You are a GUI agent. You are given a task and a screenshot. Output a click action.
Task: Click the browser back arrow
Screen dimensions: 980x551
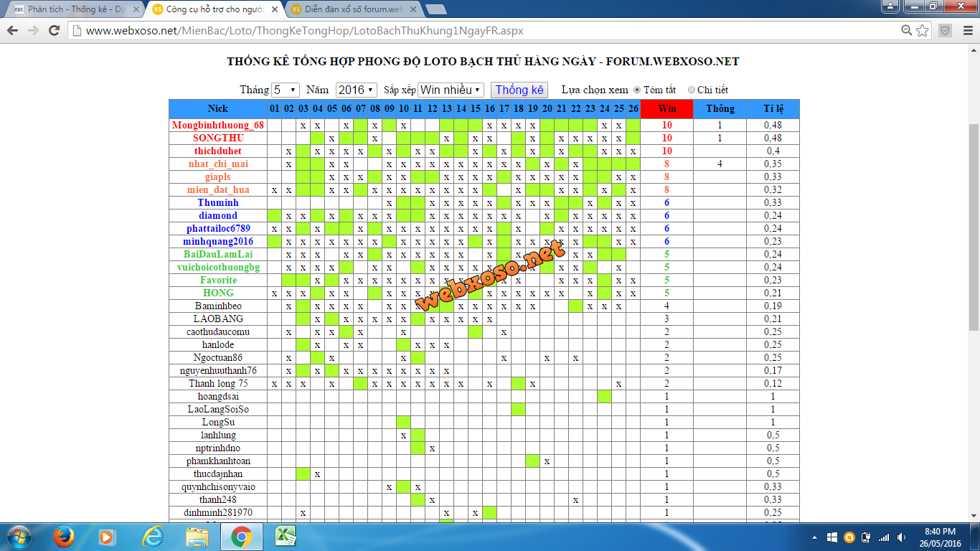pyautogui.click(x=13, y=31)
